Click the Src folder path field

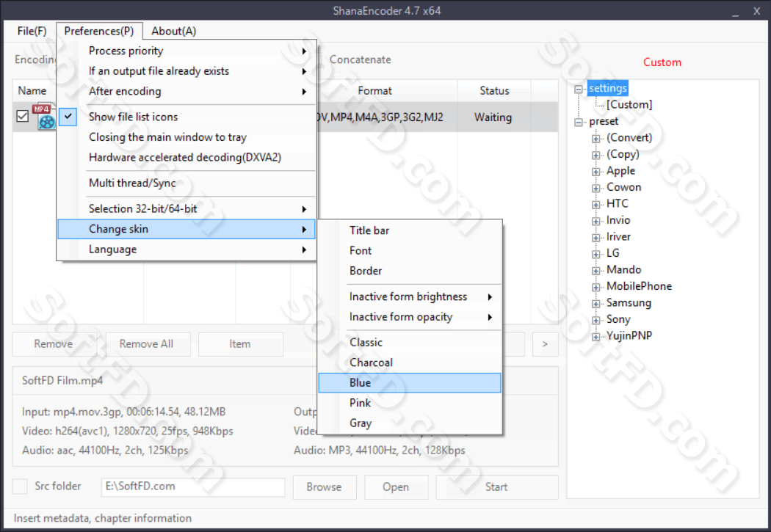pos(192,487)
